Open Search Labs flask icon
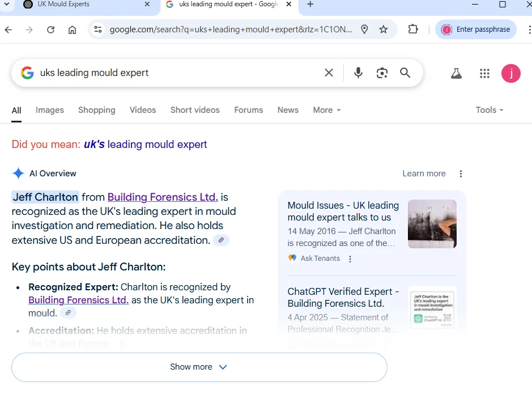This screenshot has height=394, width=532. click(x=456, y=73)
